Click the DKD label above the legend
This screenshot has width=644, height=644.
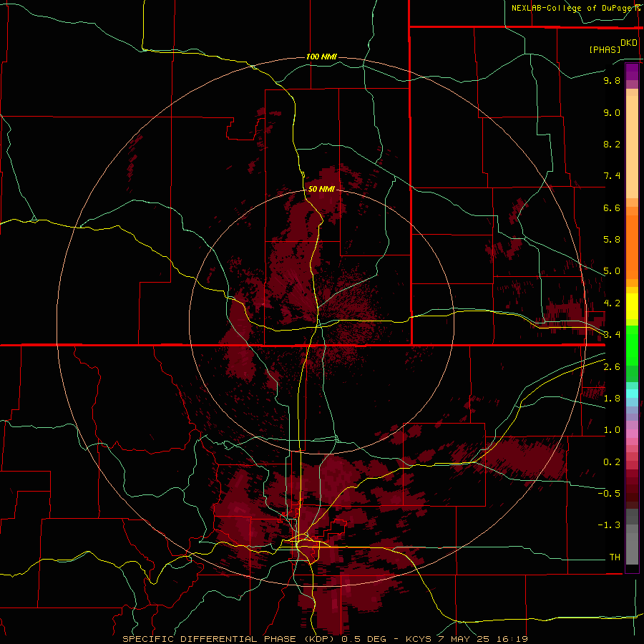tap(629, 43)
